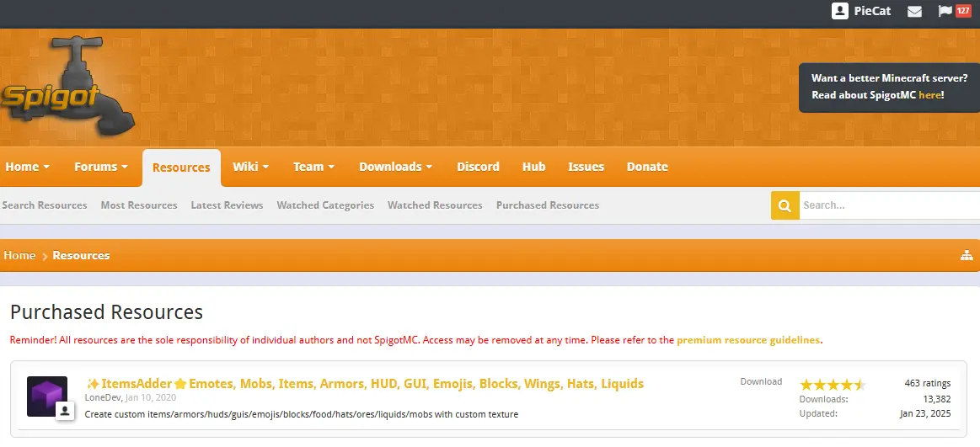Open the Discord nav item
The width and height of the screenshot is (980, 447).
478,167
